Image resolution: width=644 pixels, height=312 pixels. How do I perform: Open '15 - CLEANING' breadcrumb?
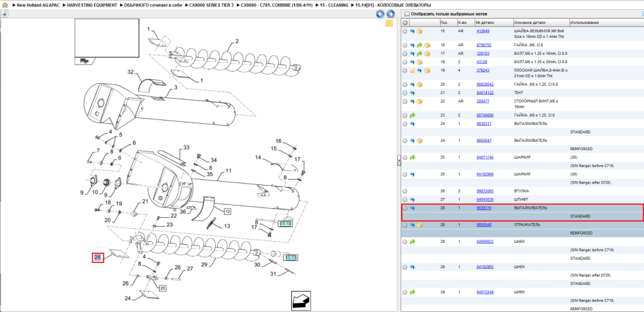[x=334, y=5]
